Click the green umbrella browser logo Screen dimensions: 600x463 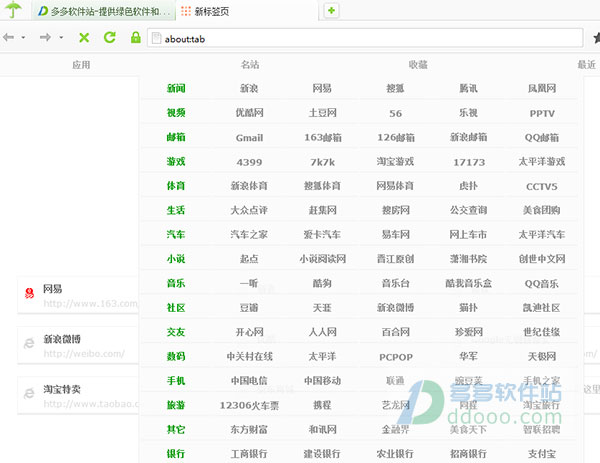coord(13,9)
